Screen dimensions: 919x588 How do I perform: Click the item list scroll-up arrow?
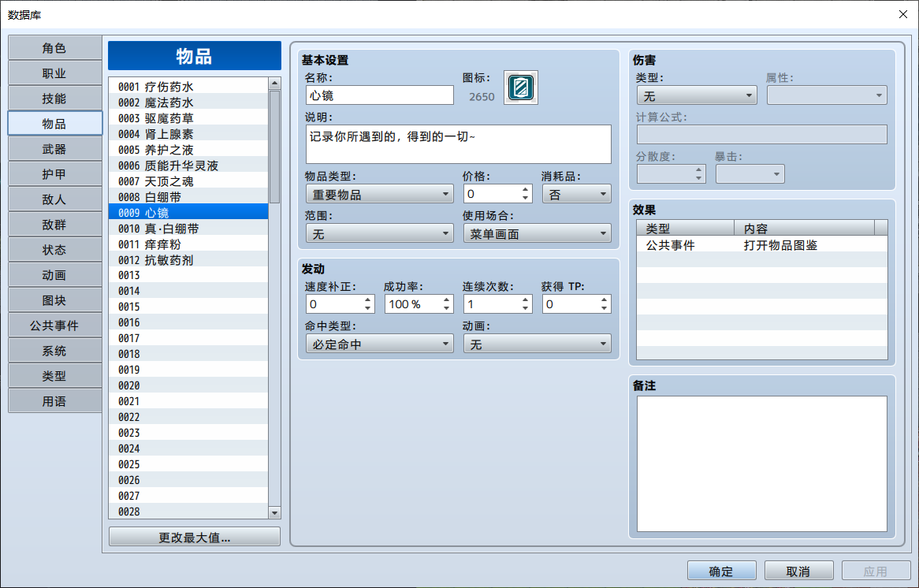click(x=274, y=84)
